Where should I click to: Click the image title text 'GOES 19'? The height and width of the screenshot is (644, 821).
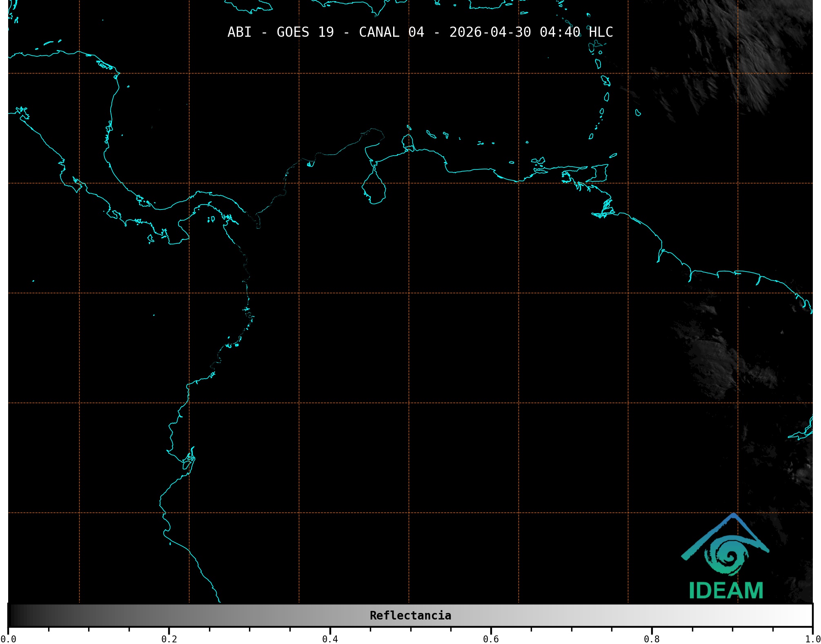(x=305, y=32)
